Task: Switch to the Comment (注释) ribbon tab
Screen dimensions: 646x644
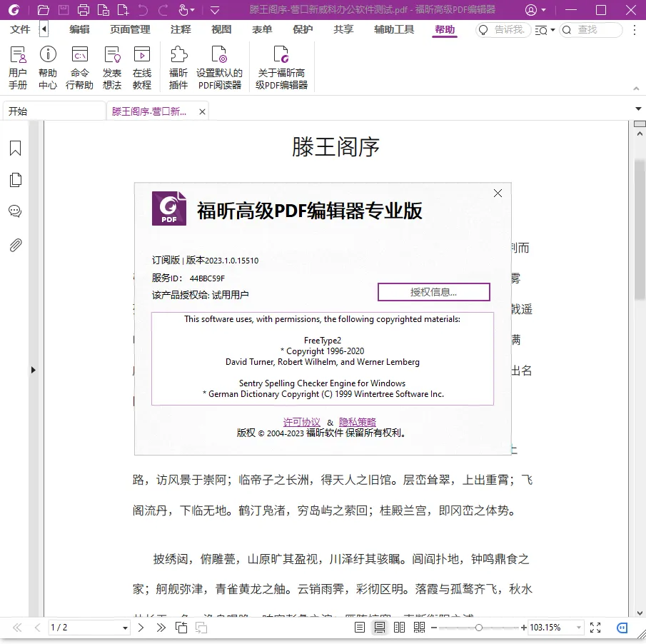Action: tap(181, 29)
